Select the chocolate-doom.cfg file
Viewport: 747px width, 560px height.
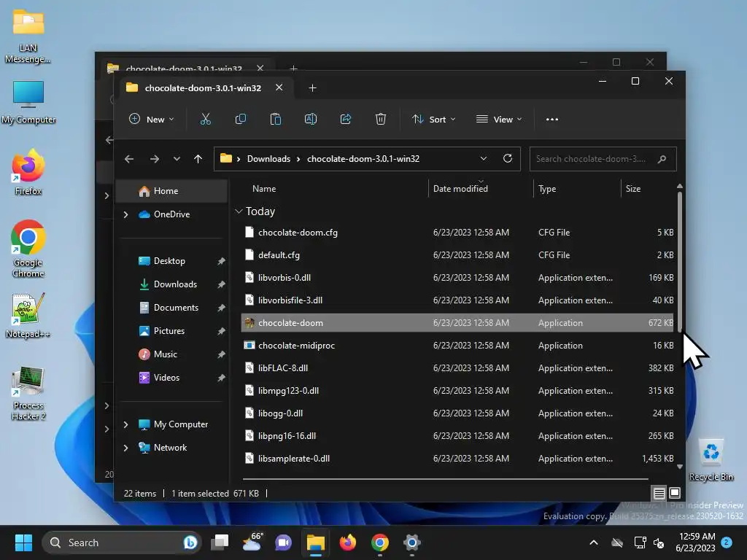tap(457, 233)
